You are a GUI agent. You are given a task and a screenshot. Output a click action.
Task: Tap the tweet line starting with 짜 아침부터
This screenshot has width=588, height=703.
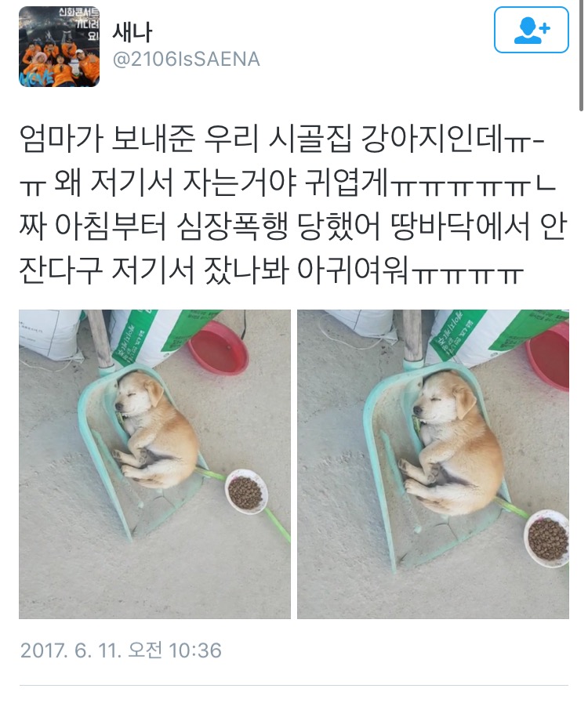click(293, 226)
